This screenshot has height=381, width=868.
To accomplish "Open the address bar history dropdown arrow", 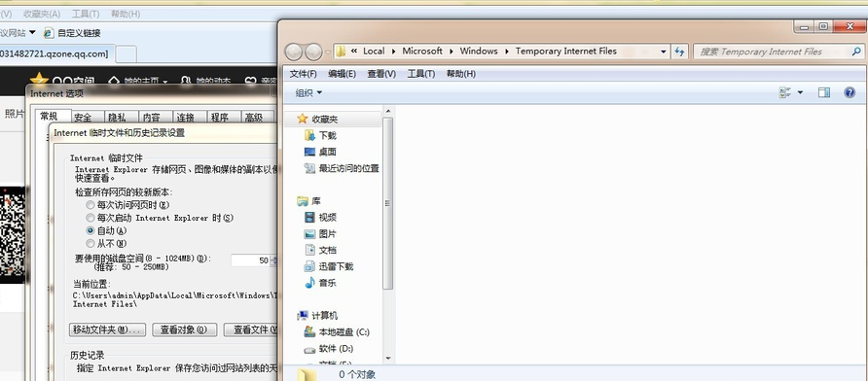I will pyautogui.click(x=664, y=52).
